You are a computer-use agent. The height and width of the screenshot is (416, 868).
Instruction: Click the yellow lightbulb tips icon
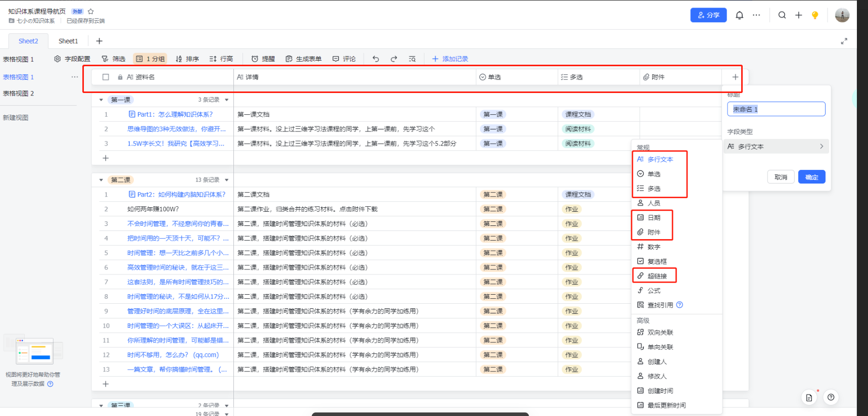click(x=815, y=15)
